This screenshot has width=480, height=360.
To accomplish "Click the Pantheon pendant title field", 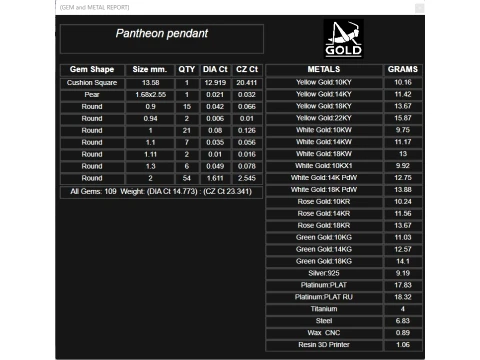I will point(162,39).
